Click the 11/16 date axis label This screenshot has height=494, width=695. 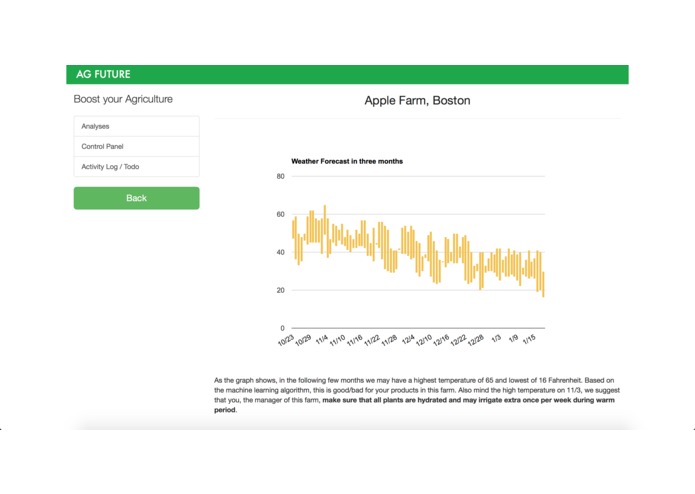click(355, 340)
